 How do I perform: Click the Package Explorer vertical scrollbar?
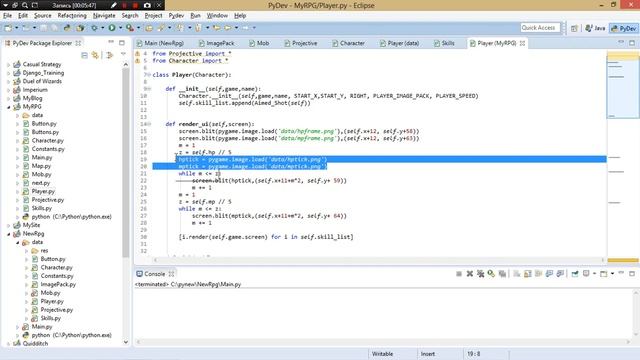(x=126, y=163)
